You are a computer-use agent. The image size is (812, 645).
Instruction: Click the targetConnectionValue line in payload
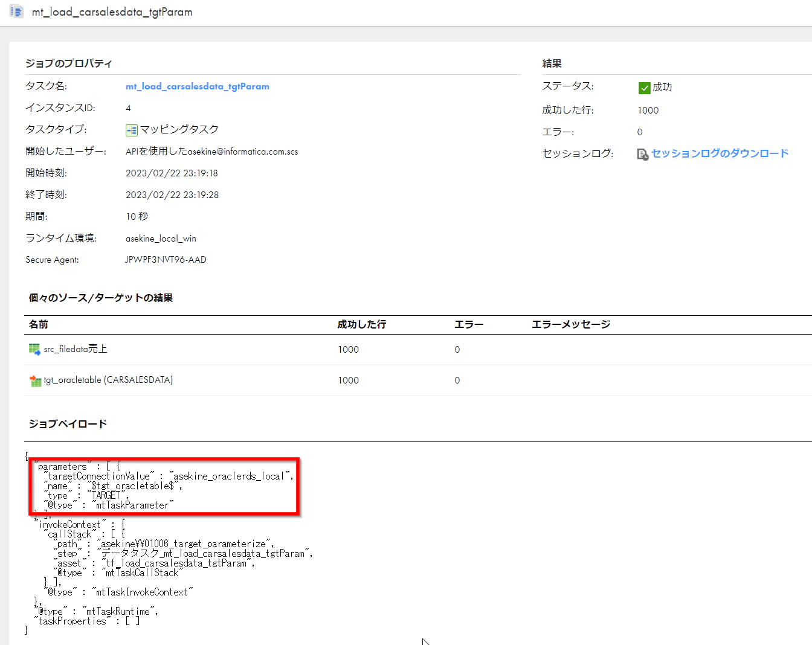pyautogui.click(x=169, y=477)
